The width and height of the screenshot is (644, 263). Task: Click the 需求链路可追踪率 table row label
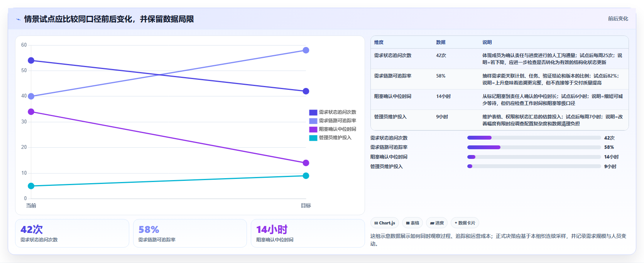(x=393, y=76)
